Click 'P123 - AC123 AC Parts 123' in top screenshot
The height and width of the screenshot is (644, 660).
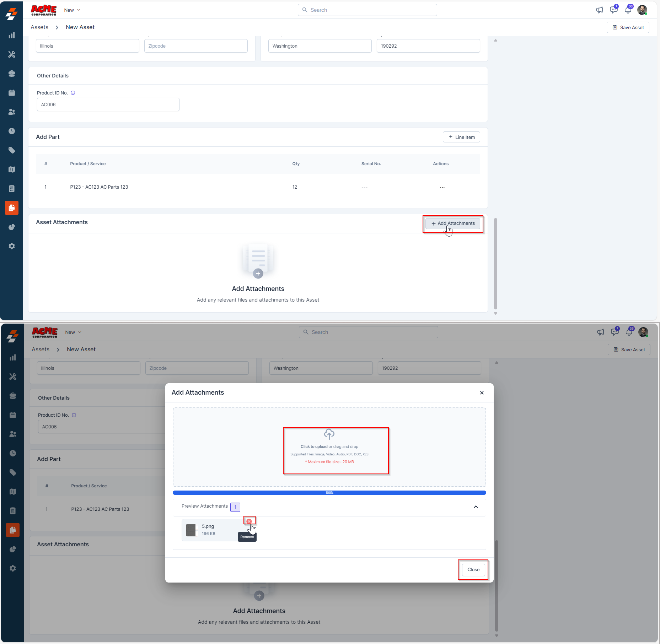pyautogui.click(x=99, y=187)
